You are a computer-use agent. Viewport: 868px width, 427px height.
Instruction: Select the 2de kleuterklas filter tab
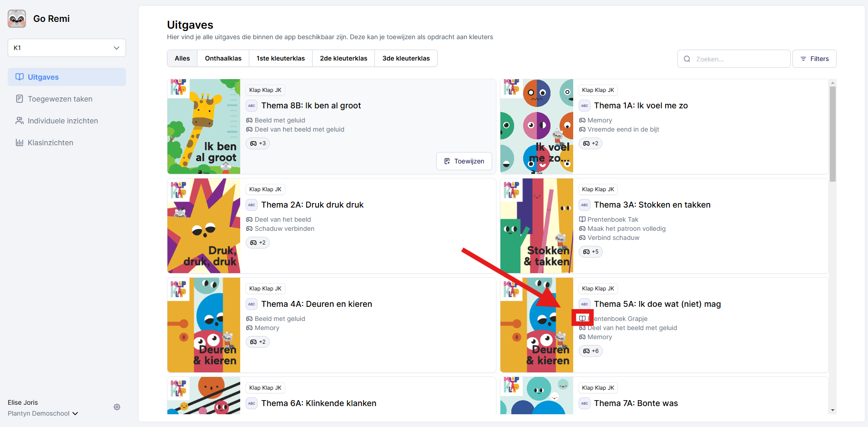(x=343, y=58)
